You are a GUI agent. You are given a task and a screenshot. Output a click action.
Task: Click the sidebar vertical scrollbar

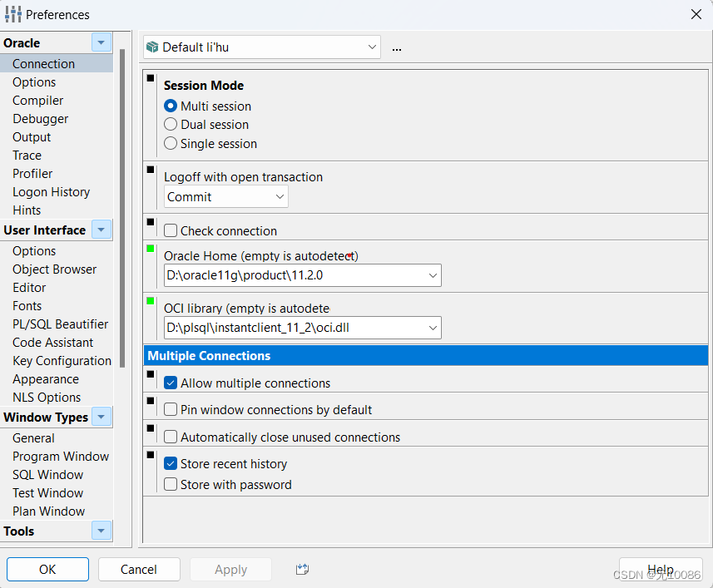pyautogui.click(x=122, y=208)
